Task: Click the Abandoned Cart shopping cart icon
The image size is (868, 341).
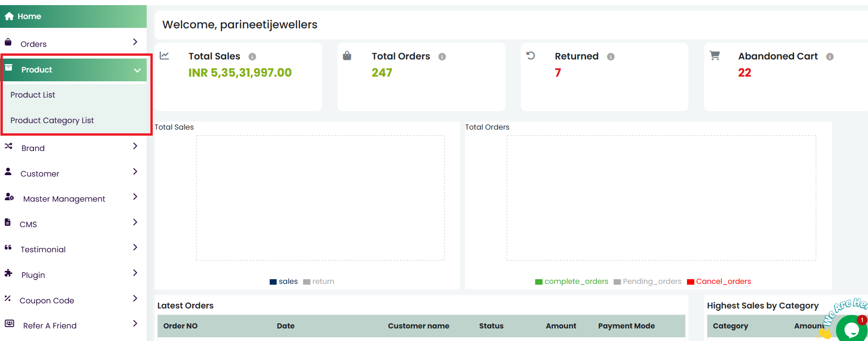Action: click(x=715, y=56)
